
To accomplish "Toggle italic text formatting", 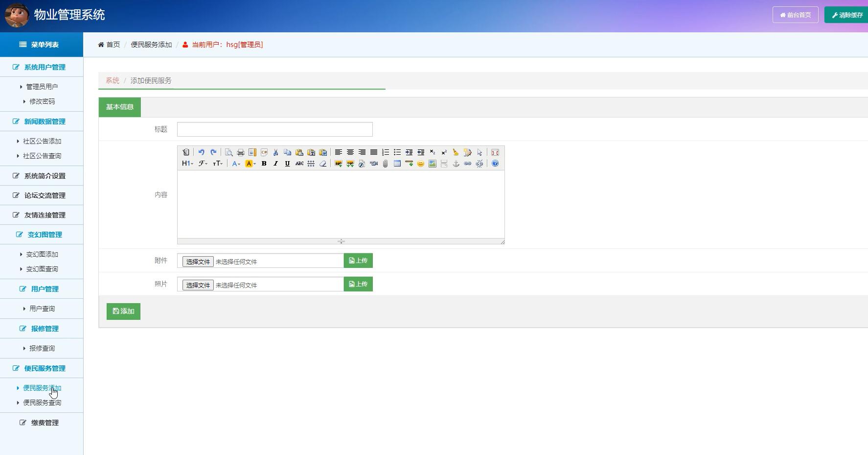I will (x=275, y=164).
